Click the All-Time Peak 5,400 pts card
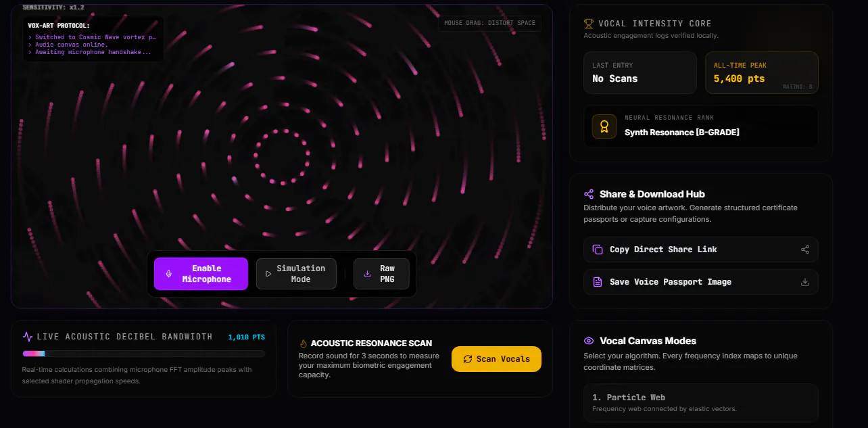868x428 pixels. [762, 72]
